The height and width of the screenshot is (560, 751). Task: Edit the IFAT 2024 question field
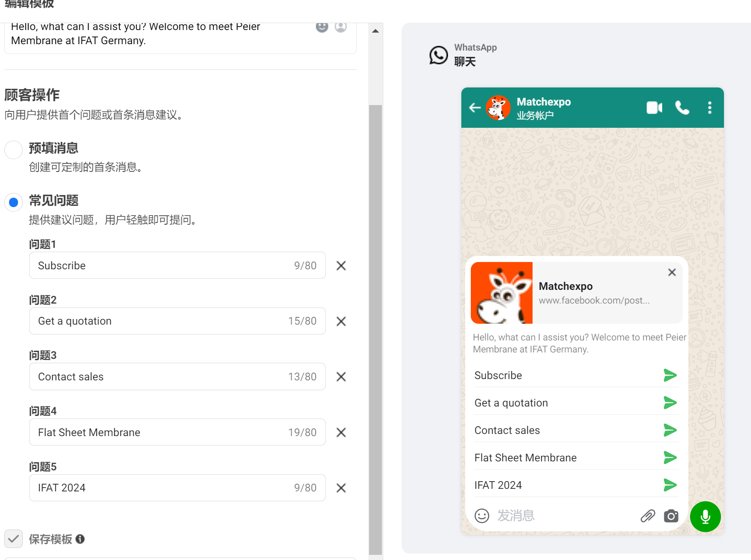click(177, 488)
